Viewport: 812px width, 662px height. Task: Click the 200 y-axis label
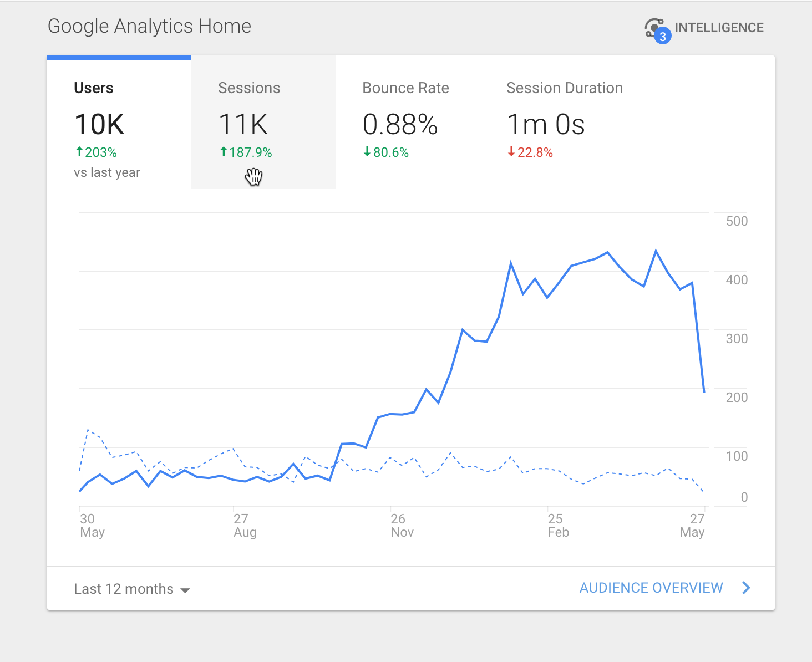pos(737,398)
